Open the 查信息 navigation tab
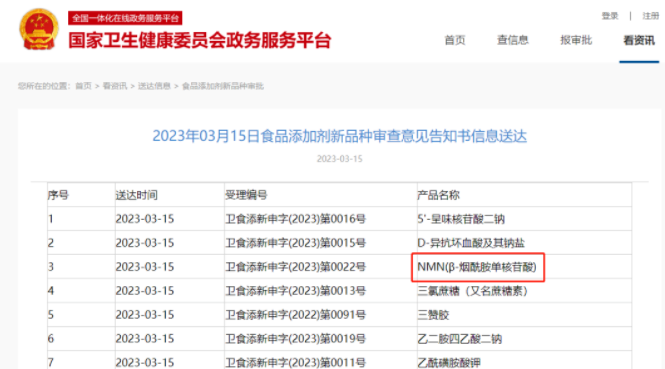665x369 pixels. pyautogui.click(x=513, y=40)
